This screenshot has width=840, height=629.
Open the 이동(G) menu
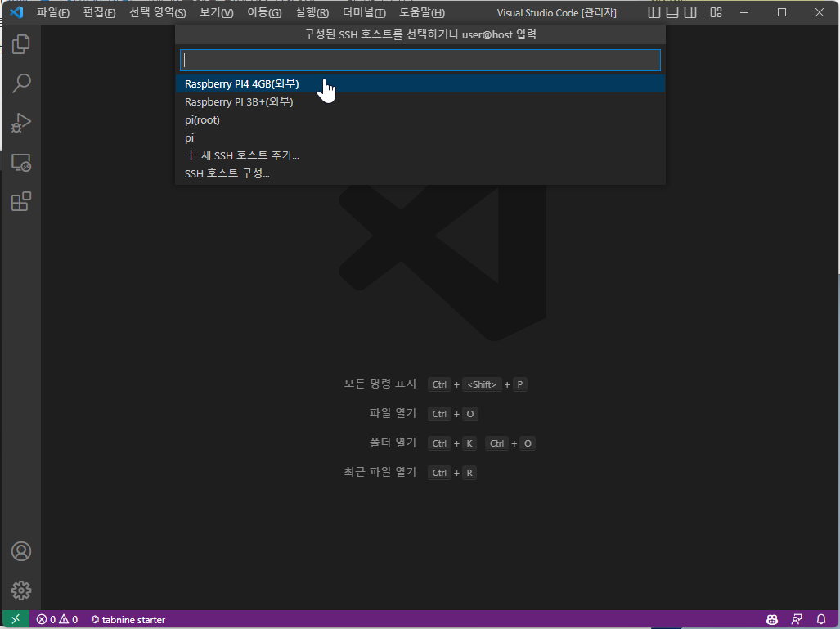264,12
